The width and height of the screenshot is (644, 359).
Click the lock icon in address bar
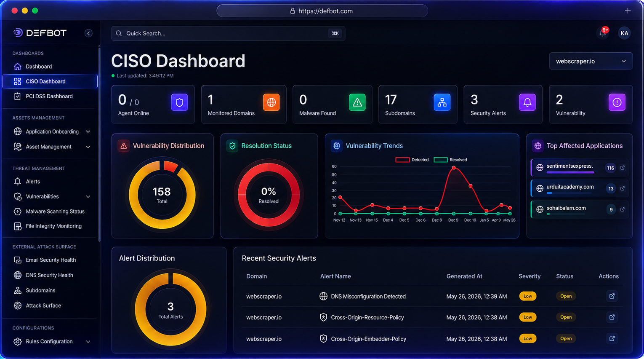293,11
